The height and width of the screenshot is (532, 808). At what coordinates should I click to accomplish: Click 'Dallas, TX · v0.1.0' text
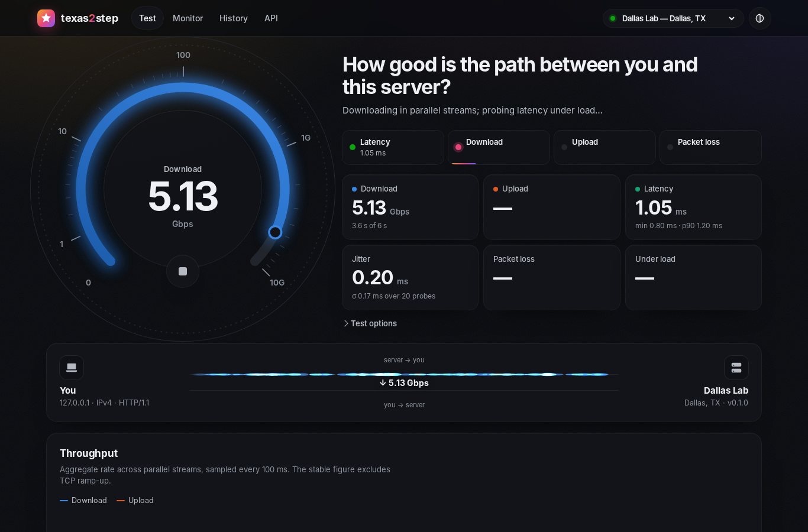coord(716,403)
